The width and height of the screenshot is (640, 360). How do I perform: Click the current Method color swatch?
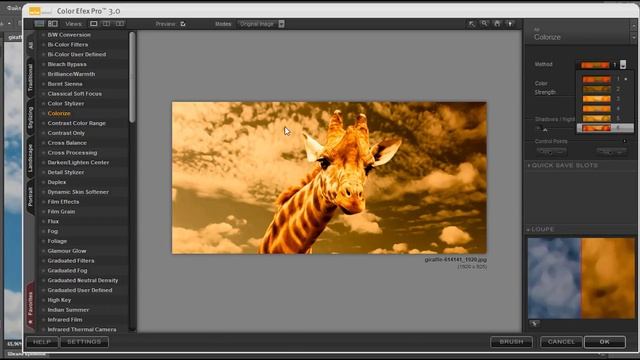coord(595,65)
